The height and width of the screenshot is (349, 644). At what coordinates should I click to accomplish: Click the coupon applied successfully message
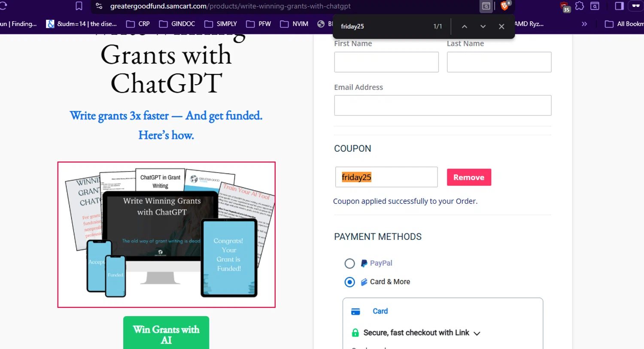[405, 201]
